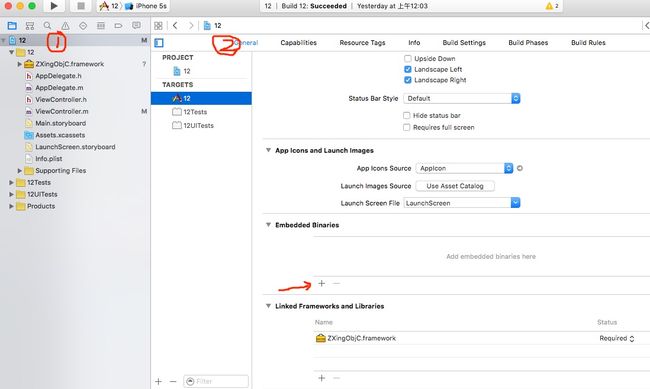The height and width of the screenshot is (389, 650).
Task: Click the arrow beside App Icons Source
Action: click(x=520, y=168)
